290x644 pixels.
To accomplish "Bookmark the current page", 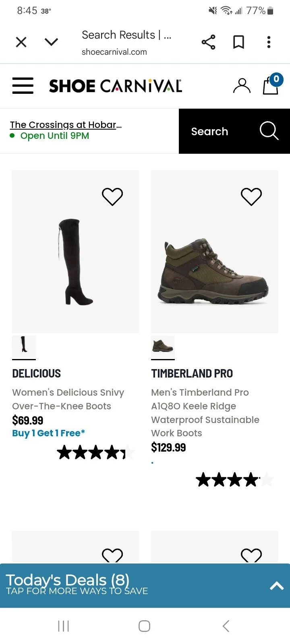I will tap(238, 42).
